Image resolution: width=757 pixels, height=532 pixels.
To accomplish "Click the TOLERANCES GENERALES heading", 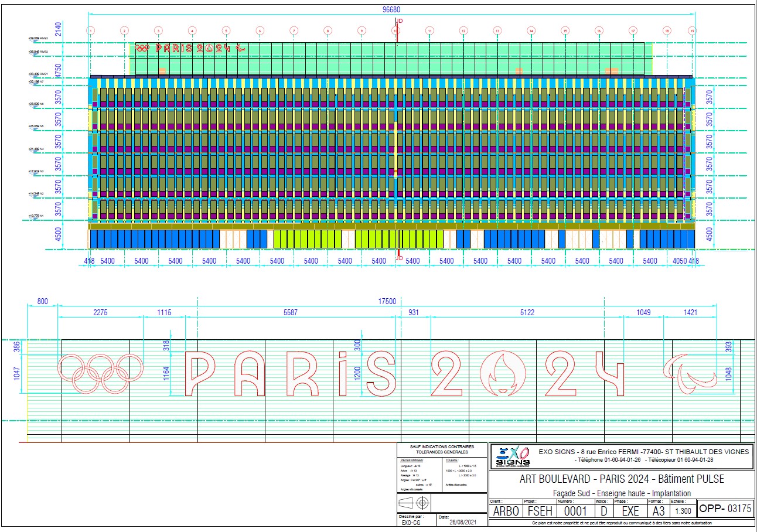I will [x=442, y=452].
